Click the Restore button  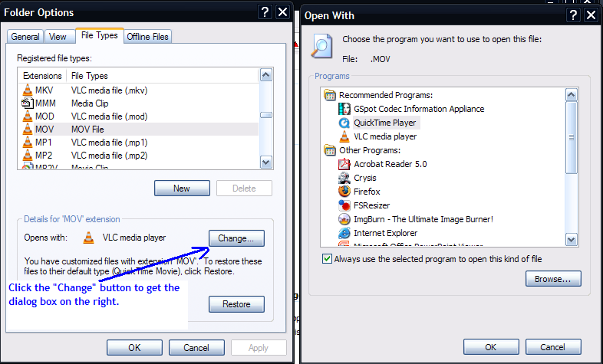(x=236, y=304)
